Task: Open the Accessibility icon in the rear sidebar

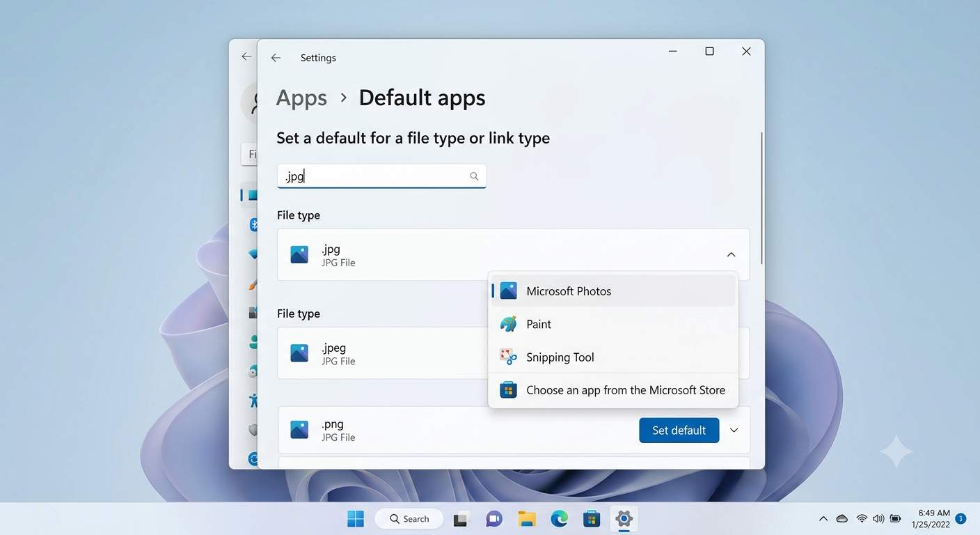Action: (253, 400)
